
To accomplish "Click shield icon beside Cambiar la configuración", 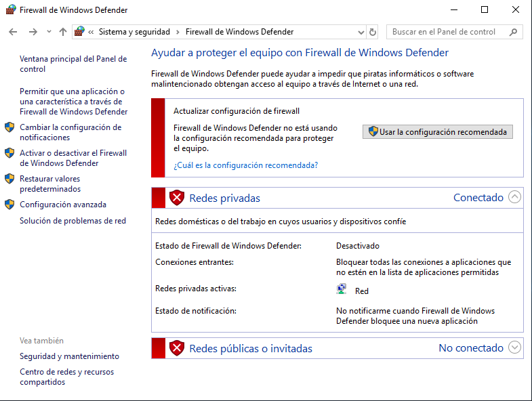I will (x=9, y=127).
